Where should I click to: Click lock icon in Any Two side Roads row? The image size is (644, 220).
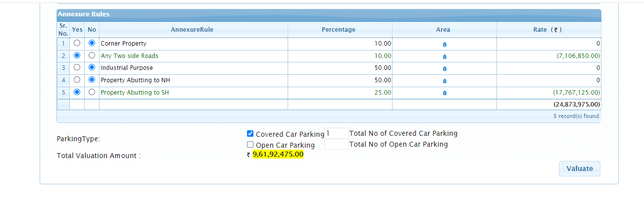pyautogui.click(x=445, y=56)
